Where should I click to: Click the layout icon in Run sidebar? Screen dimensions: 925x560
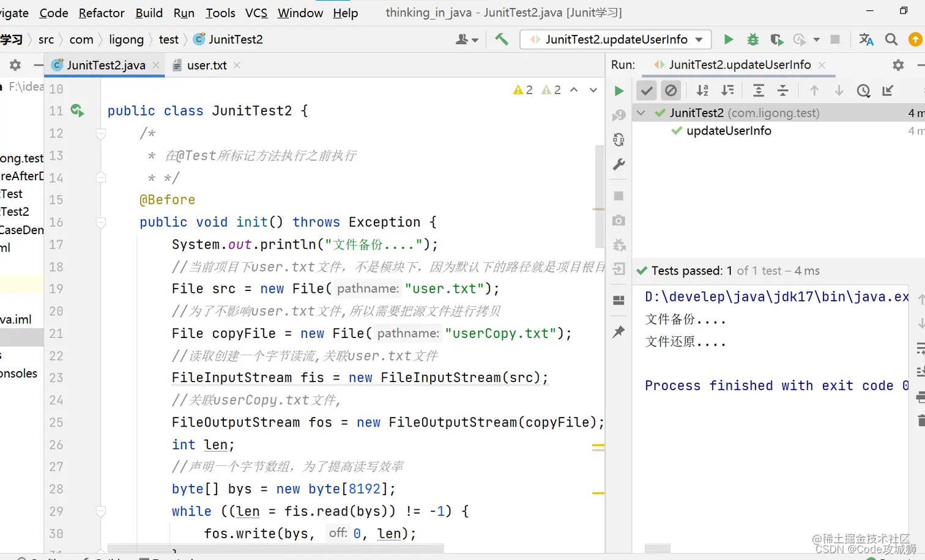pyautogui.click(x=619, y=300)
